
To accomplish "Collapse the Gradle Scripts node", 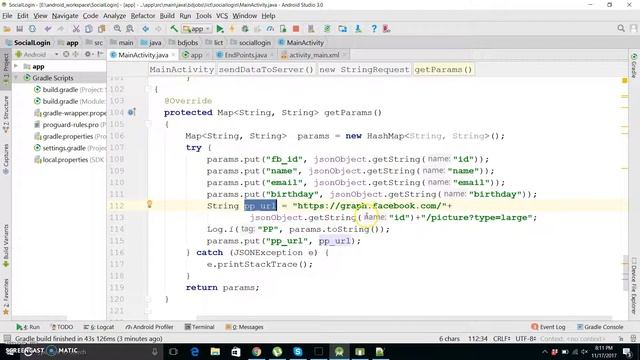I will 16,78.
